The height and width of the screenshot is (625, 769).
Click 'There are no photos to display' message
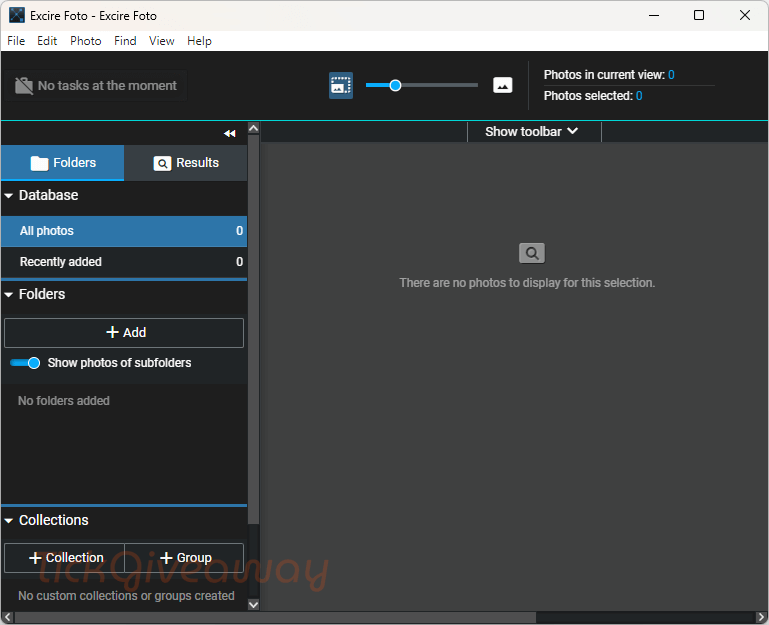click(x=527, y=283)
